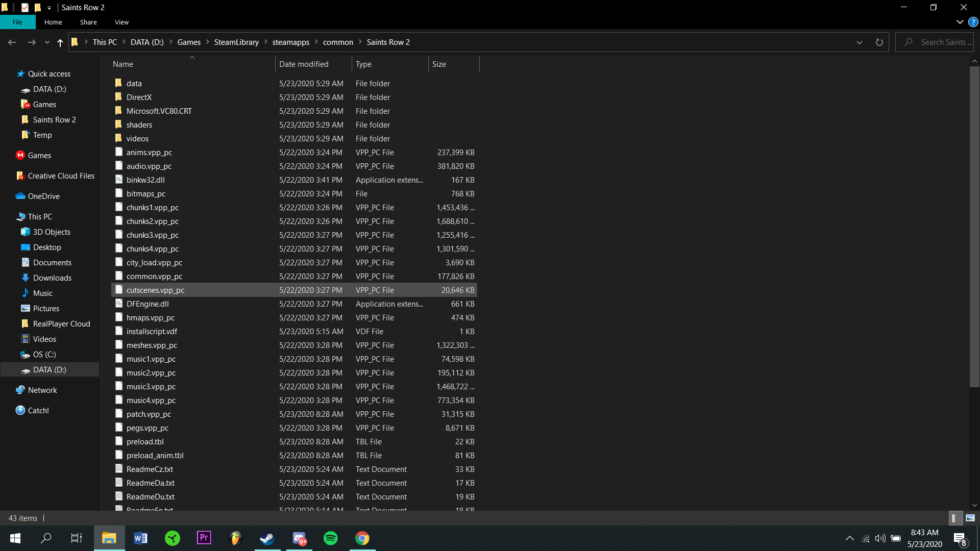Image resolution: width=980 pixels, height=551 pixels.
Task: Click Properties icon in title bar
Action: pyautogui.click(x=25, y=7)
